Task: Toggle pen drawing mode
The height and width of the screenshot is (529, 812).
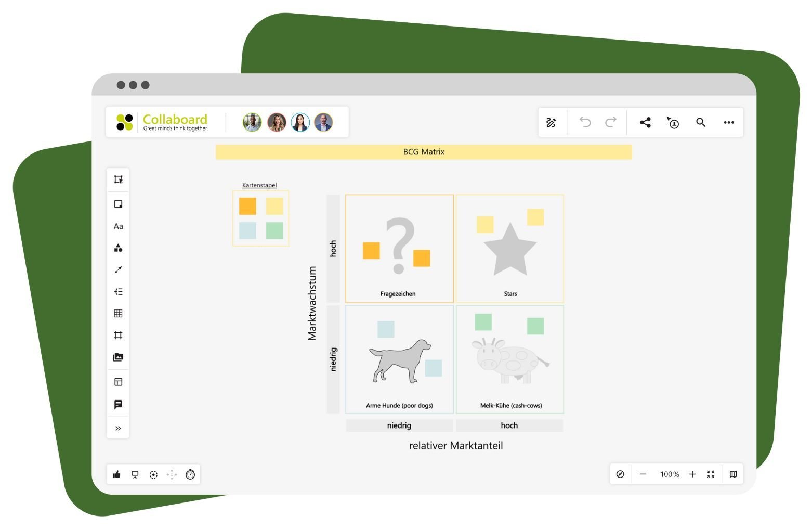Action: 551,123
